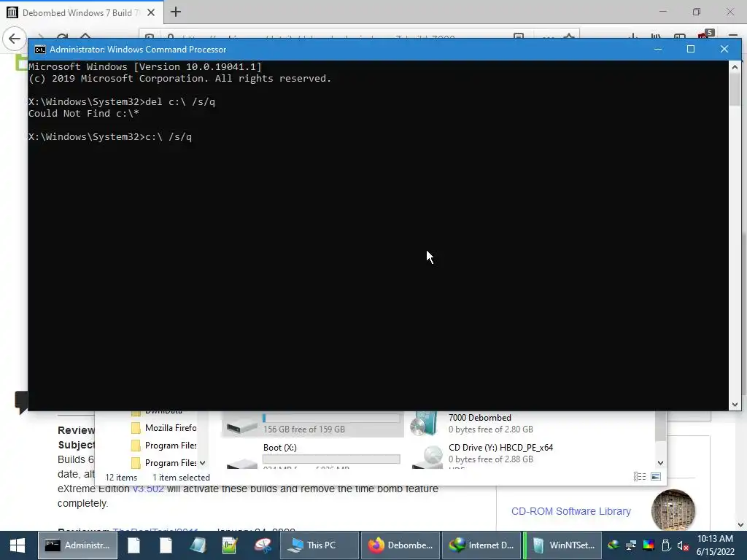Switch Explorer to details view icon
This screenshot has width=747, height=560.
click(640, 477)
